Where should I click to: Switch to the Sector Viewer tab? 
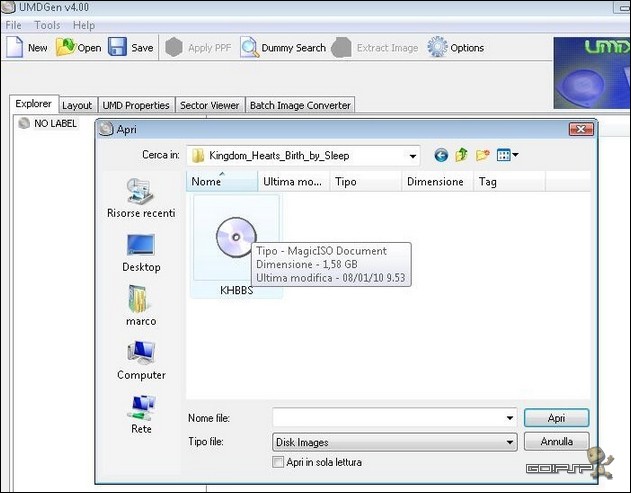pyautogui.click(x=210, y=105)
